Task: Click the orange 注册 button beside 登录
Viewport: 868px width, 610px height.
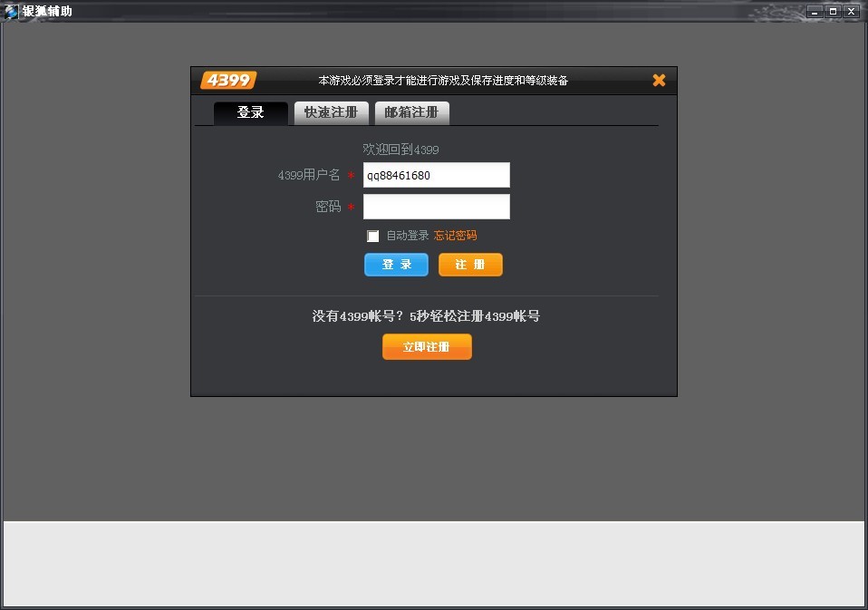Action: [470, 265]
